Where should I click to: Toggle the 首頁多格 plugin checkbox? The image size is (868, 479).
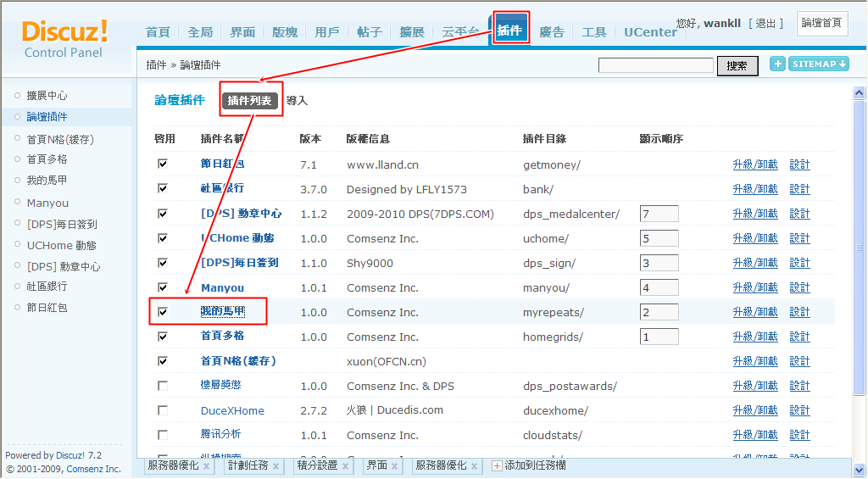click(163, 336)
